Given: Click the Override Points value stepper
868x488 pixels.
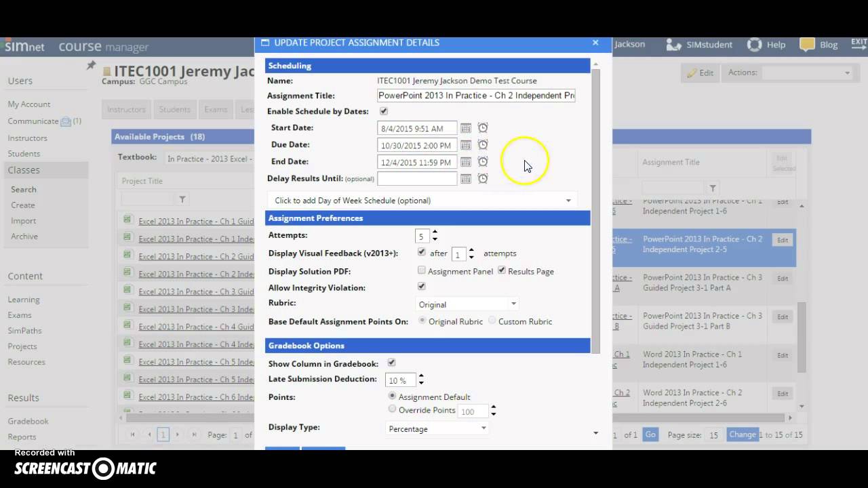Looking at the screenshot, I should point(493,411).
